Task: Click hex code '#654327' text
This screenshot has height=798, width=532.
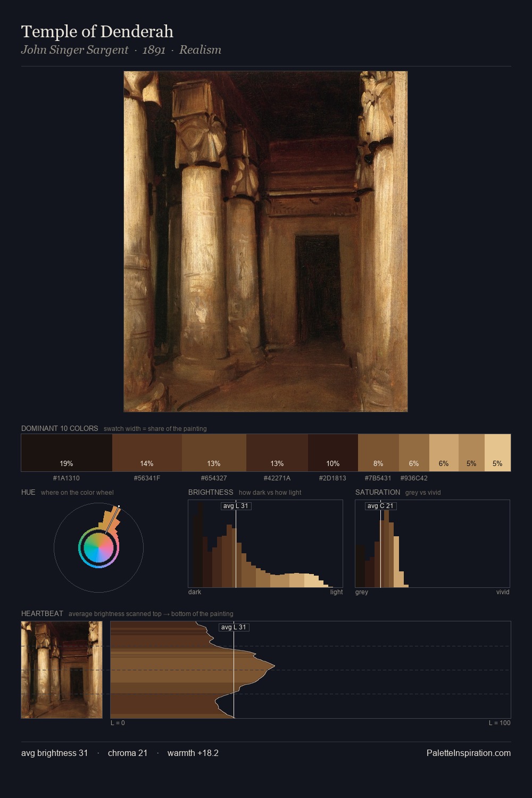Action: [x=214, y=478]
